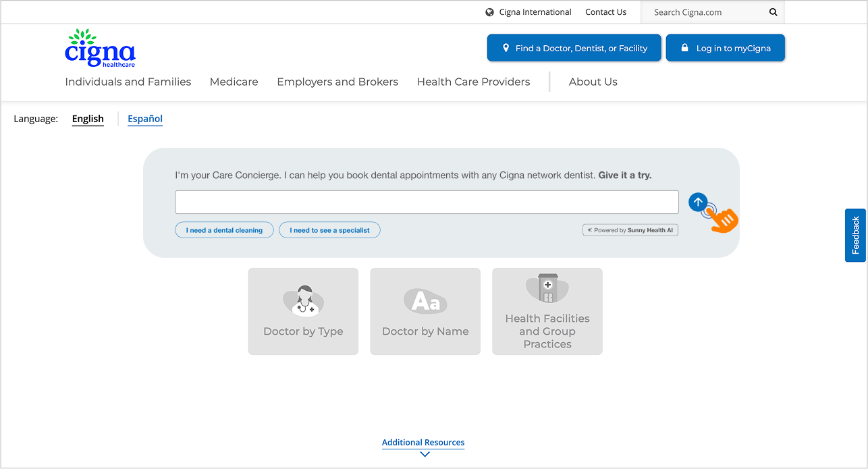Click the Powered by Sunny Health AI badge
Viewport: 868px width, 469px height.
click(x=630, y=230)
